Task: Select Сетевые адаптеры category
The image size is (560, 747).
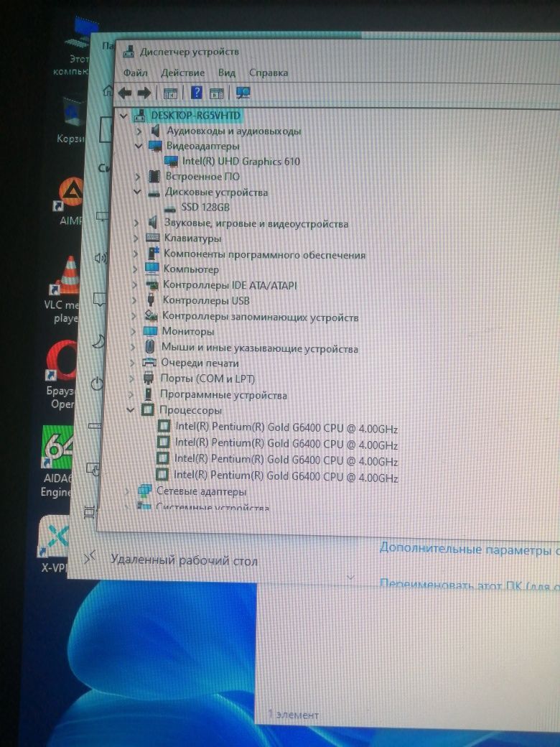Action: click(202, 491)
